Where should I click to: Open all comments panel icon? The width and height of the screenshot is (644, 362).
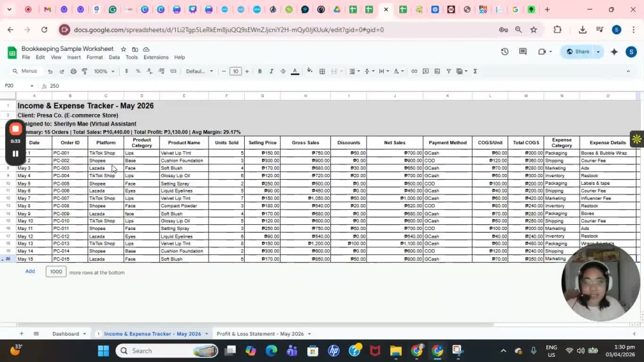pyautogui.click(x=523, y=52)
